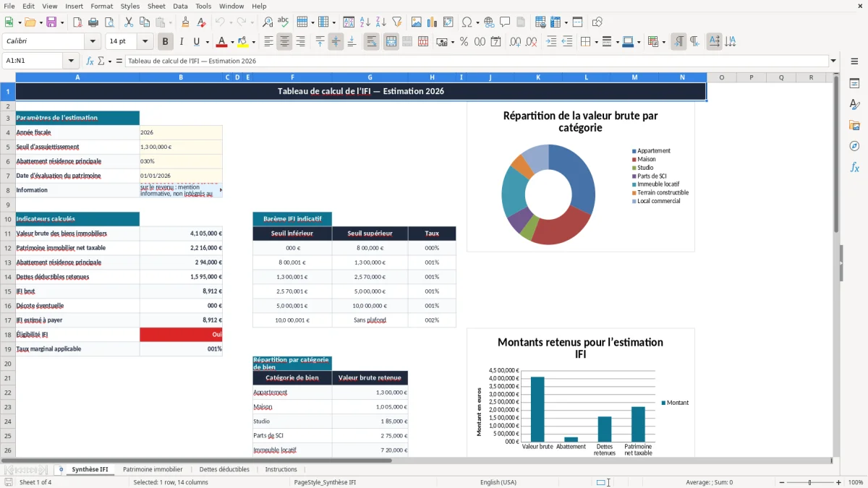Screen dimensions: 868x488
Task: Click the Format as Percent icon
Action: click(464, 42)
